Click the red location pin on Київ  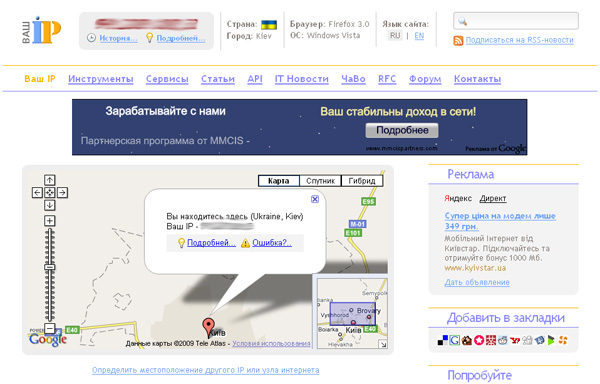tap(208, 327)
